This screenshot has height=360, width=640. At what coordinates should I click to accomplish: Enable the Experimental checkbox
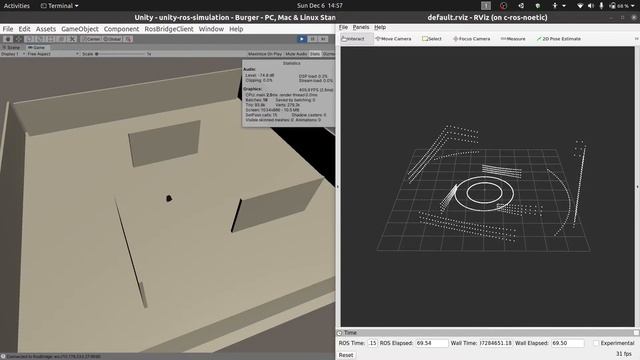[596, 343]
